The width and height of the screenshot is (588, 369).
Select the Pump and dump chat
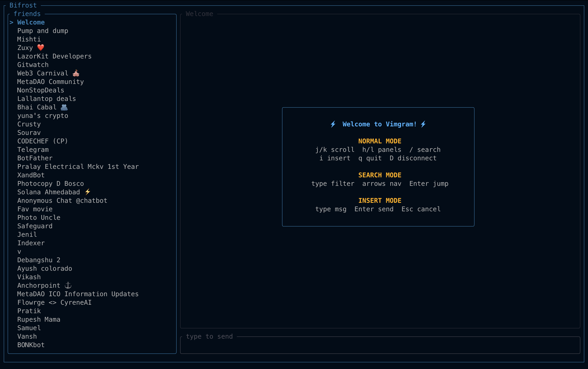(42, 31)
